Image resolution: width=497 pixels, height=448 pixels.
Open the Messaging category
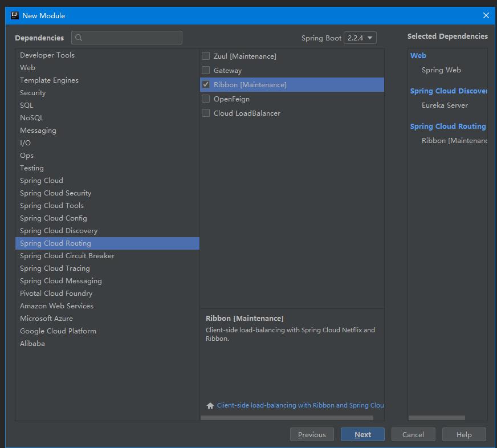click(108, 131)
